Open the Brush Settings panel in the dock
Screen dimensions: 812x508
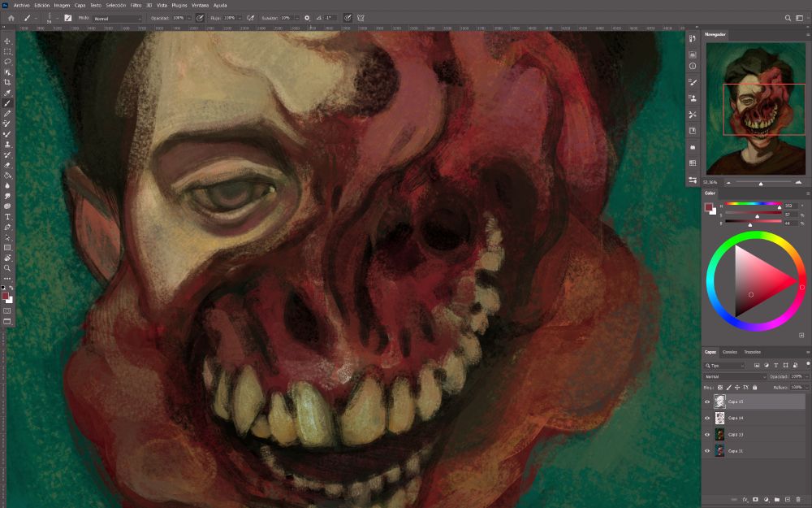tap(693, 82)
